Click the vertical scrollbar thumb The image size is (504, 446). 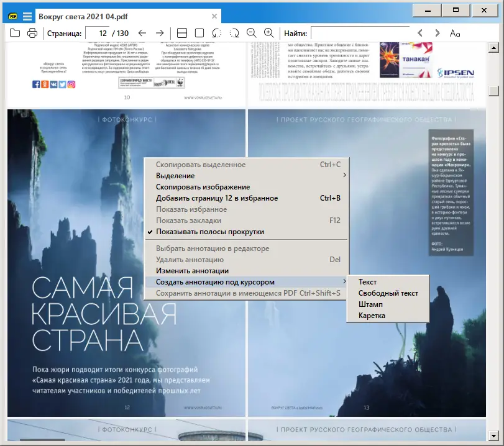[493, 91]
